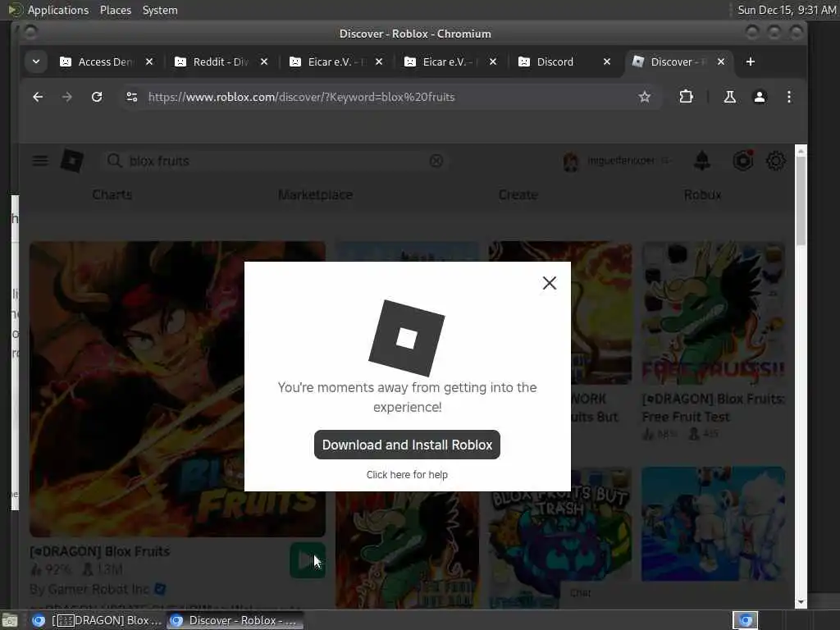The image size is (840, 630).
Task: Switch to the second Eicar e.V. tab
Action: click(x=450, y=62)
